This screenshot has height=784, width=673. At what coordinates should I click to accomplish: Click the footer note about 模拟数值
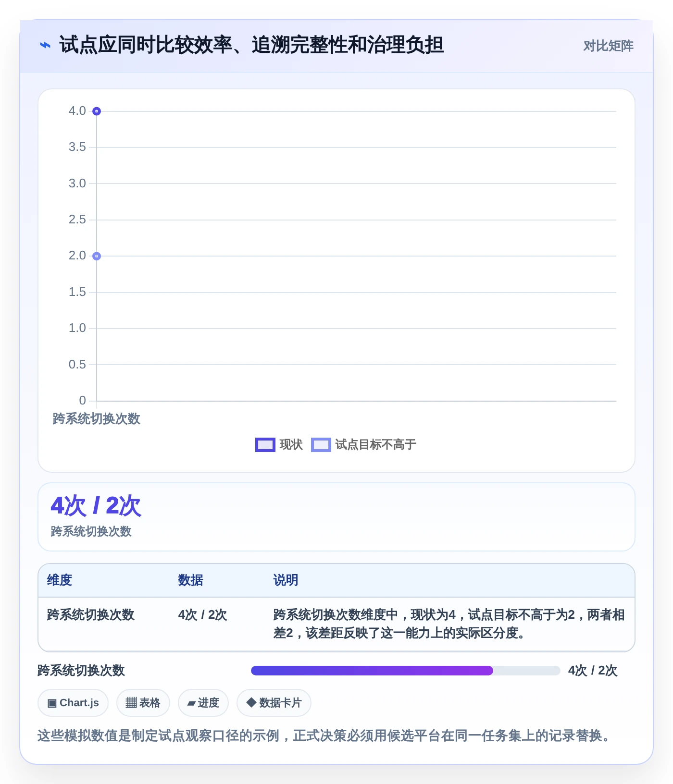(324, 736)
